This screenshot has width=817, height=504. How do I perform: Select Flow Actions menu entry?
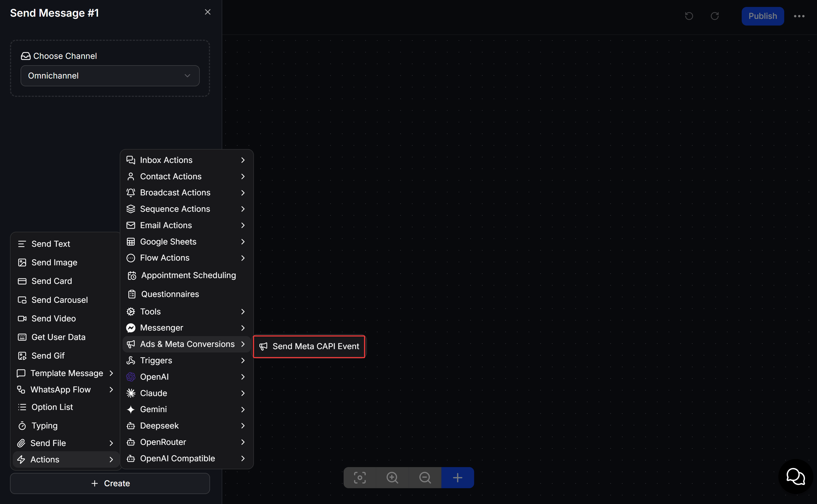pos(186,258)
